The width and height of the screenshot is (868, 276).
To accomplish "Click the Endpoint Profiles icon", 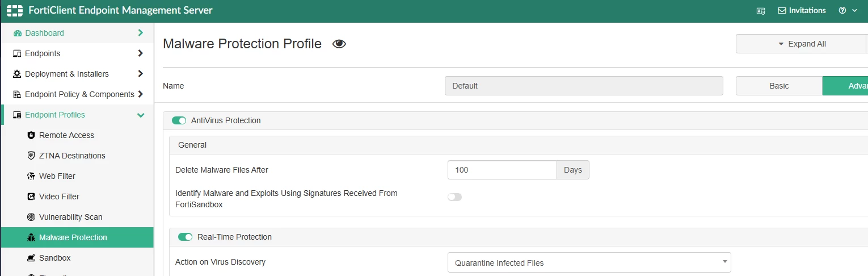I will coord(17,115).
